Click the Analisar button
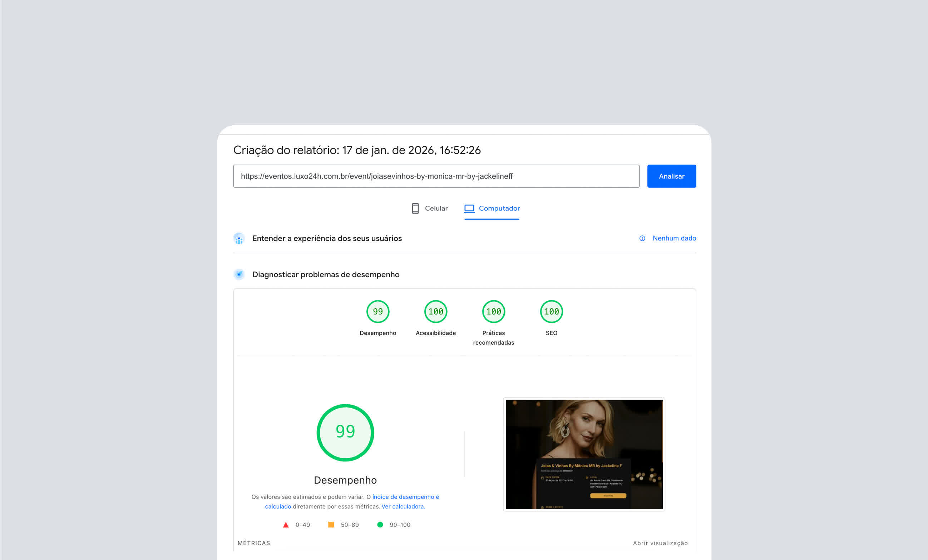The width and height of the screenshot is (928, 560). pyautogui.click(x=672, y=176)
